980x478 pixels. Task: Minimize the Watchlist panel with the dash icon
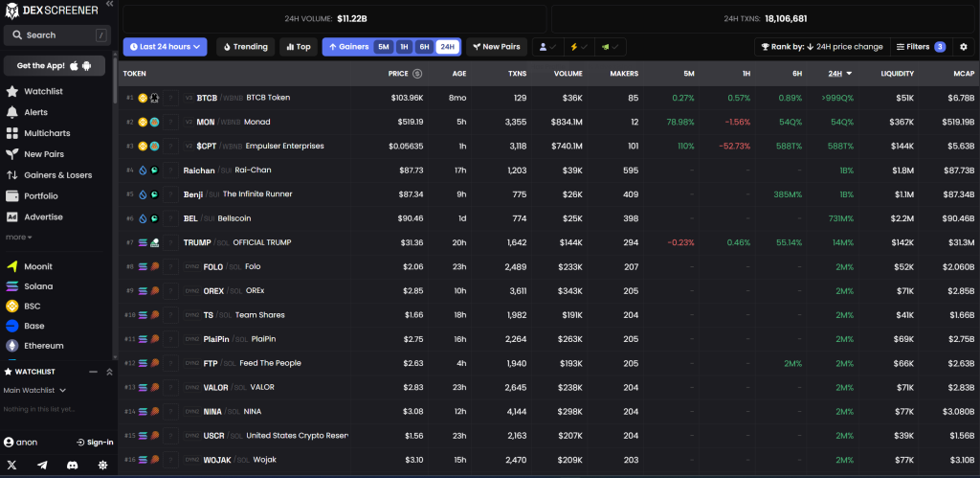92,372
